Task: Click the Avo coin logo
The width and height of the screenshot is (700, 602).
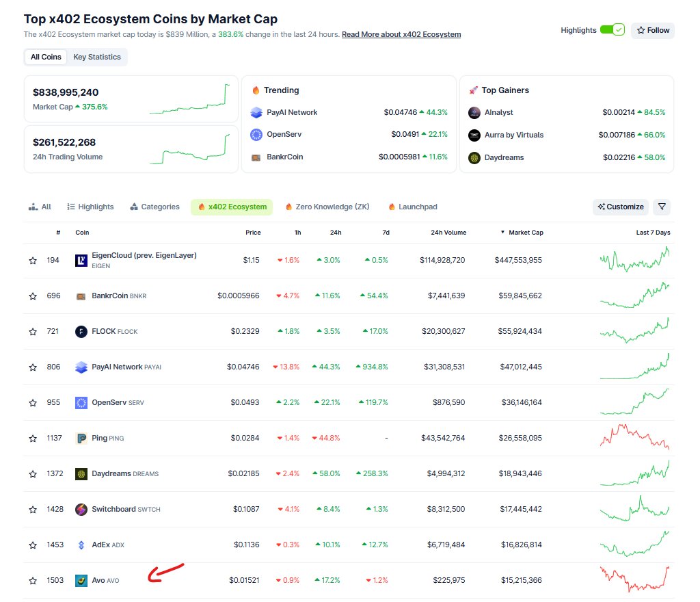Action: (x=81, y=581)
